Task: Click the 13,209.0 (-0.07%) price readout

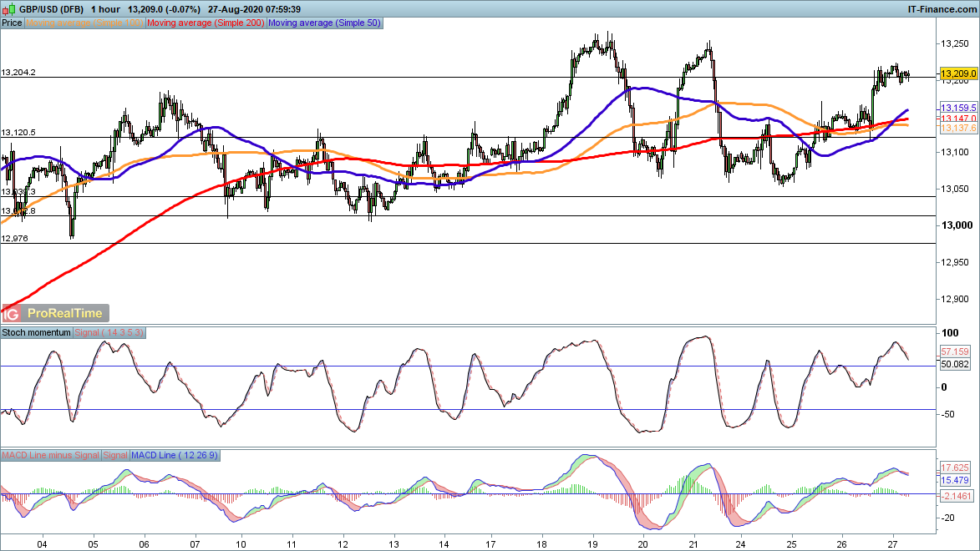Action: point(164,9)
